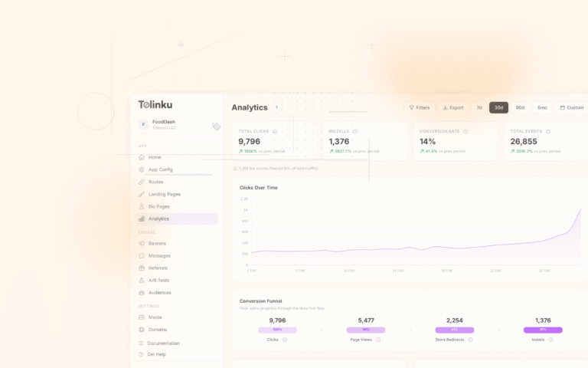Viewport: 588px width, 368px height.
Task: Click the Documentation book icon
Action: tap(141, 343)
